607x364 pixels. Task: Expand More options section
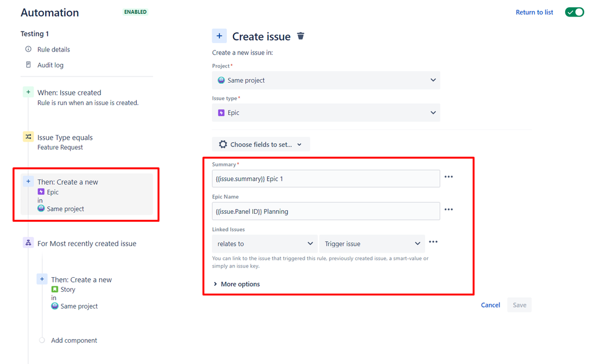click(x=237, y=284)
